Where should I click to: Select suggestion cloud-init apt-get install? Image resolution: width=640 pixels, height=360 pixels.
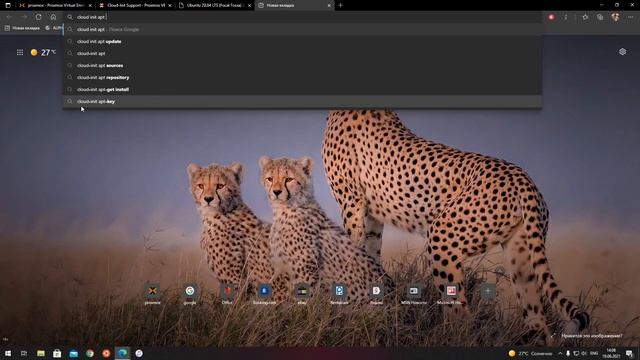(x=302, y=89)
